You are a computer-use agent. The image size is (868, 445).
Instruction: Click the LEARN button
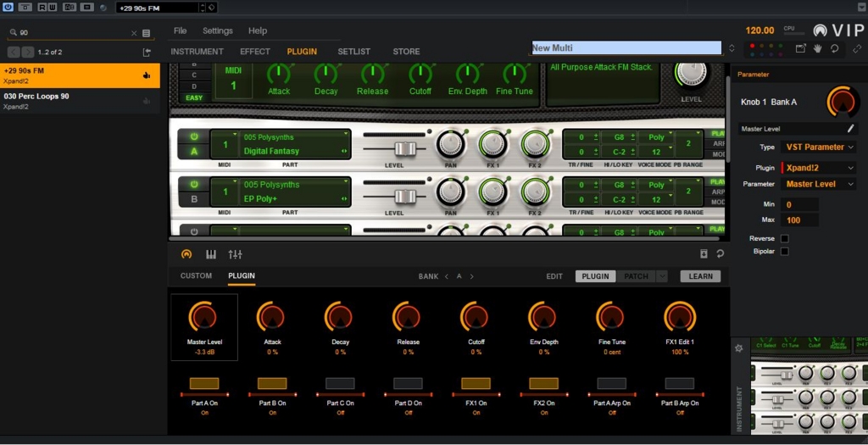pos(700,276)
